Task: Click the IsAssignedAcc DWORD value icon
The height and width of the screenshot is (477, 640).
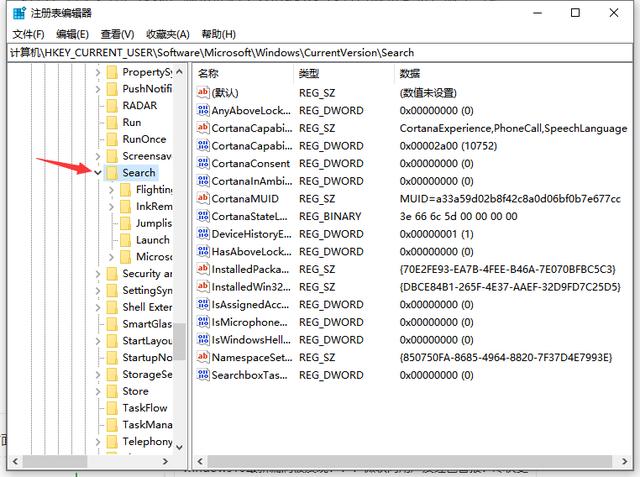Action: (203, 304)
